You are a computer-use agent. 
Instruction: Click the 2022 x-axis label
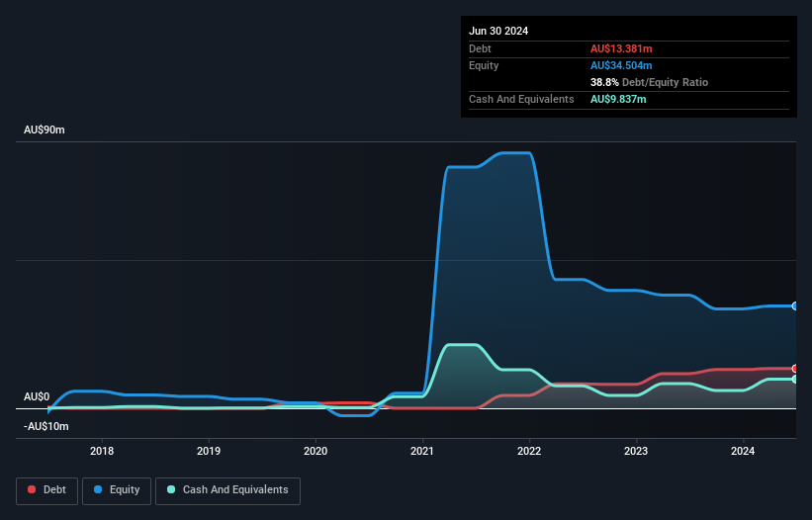point(529,451)
